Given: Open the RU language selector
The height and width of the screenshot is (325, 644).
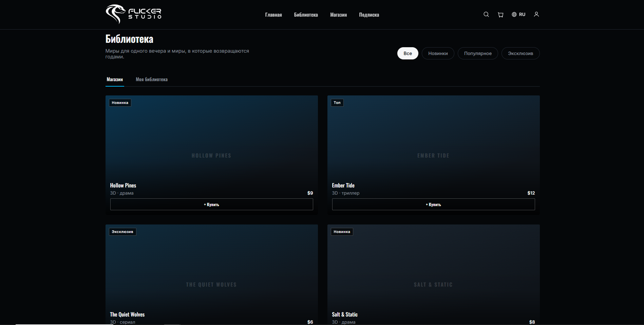Looking at the screenshot, I should tap(518, 14).
